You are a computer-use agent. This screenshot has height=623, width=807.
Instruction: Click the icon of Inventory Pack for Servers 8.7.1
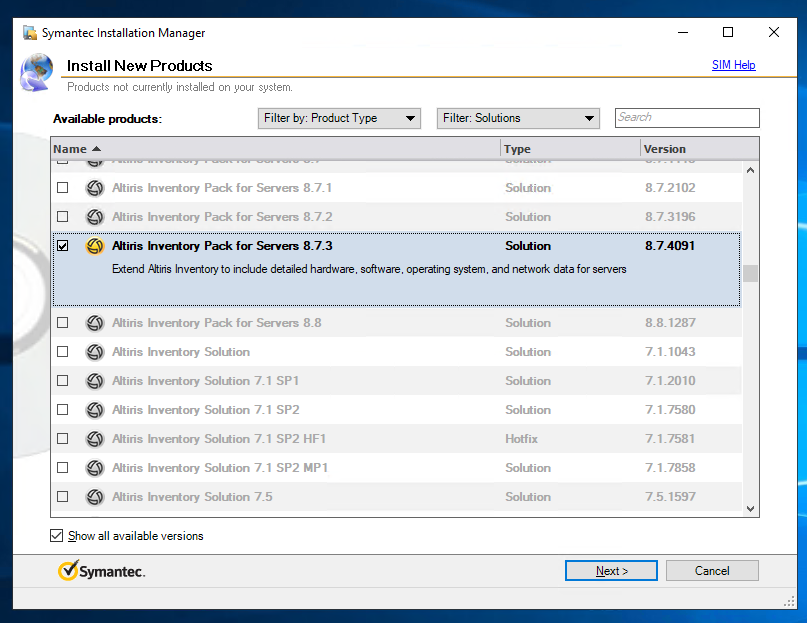[x=95, y=188]
